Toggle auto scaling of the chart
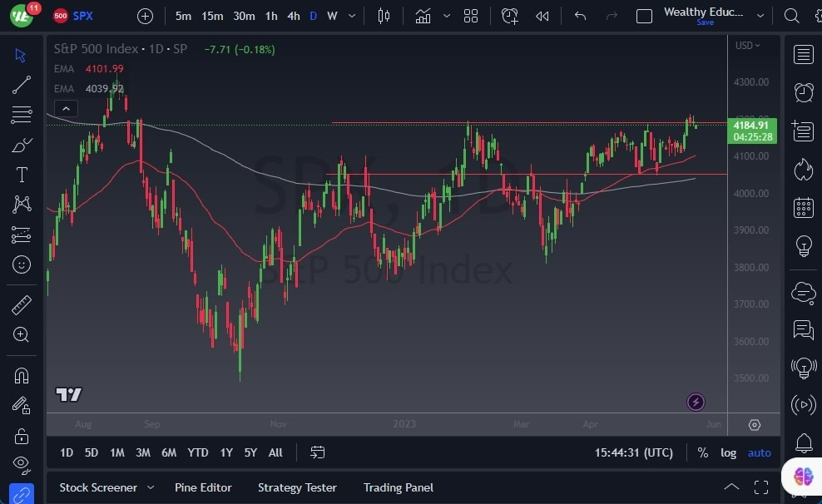 [x=759, y=452]
